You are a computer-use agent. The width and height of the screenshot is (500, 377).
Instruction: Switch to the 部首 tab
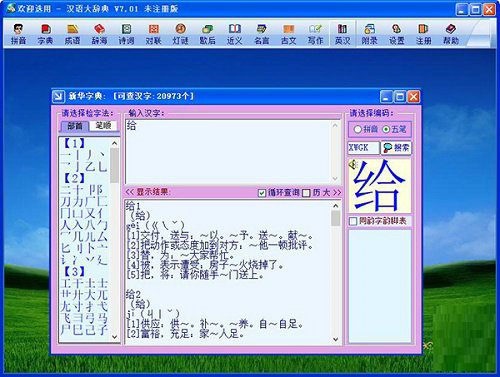coord(75,126)
